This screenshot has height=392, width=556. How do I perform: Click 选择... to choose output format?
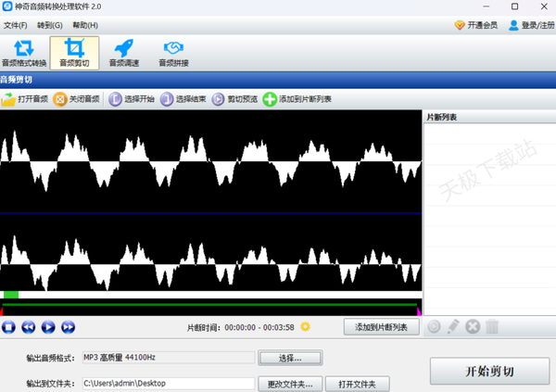[x=291, y=357]
